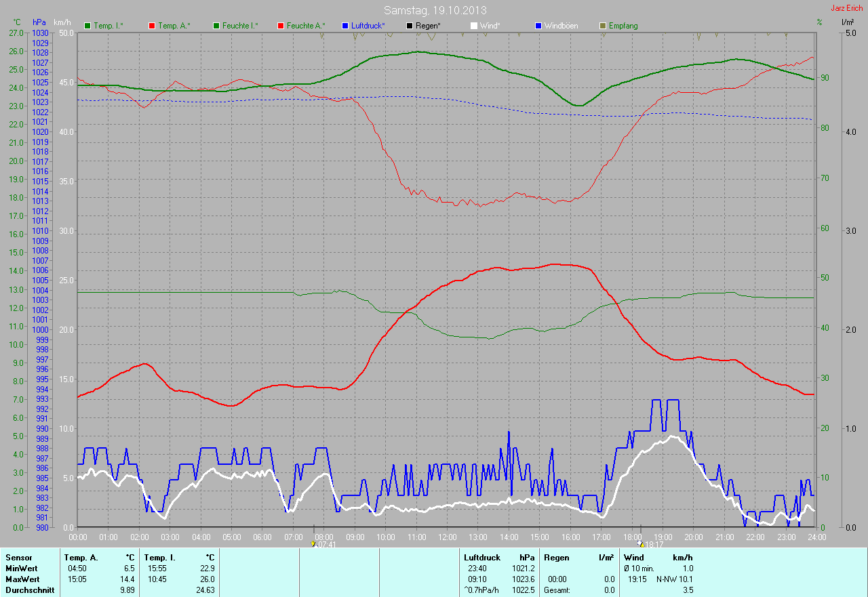Screen dimensions: 868x597
Task: Click the red swatch beside Feuchte A.*
Action: click(281, 26)
